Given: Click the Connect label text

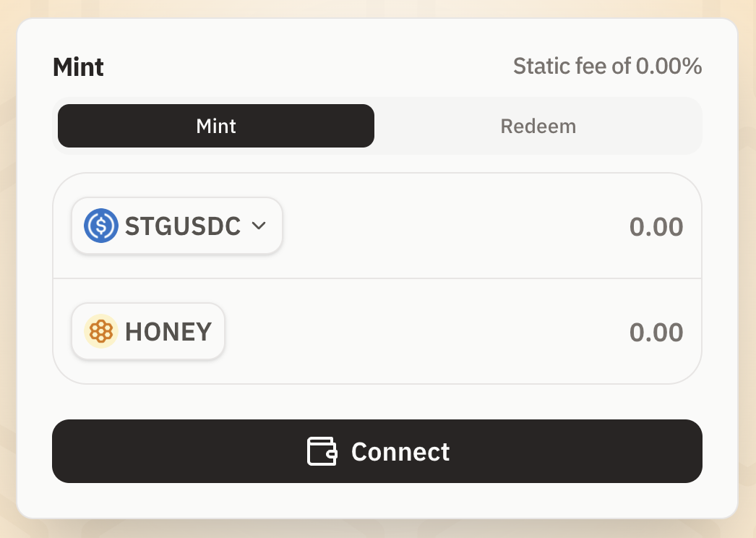Looking at the screenshot, I should [x=400, y=451].
